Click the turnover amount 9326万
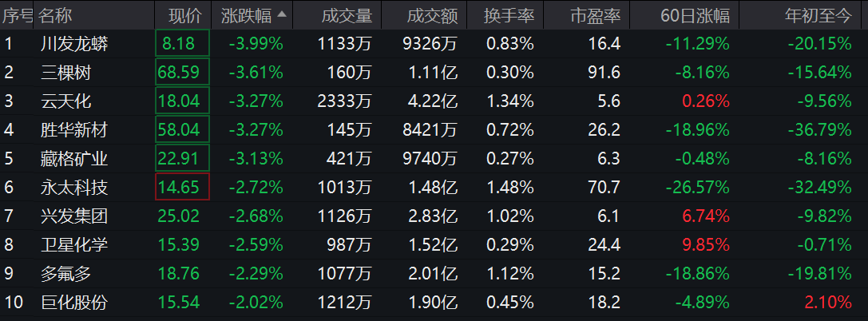 pyautogui.click(x=430, y=44)
